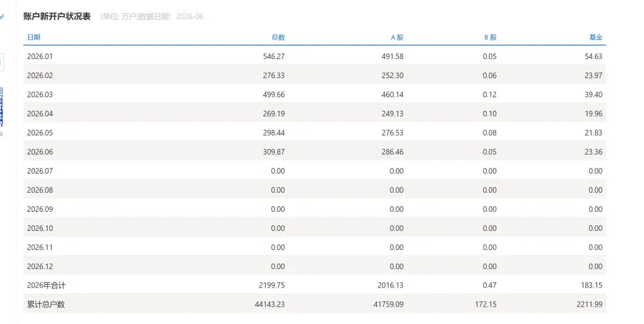
Task: Click the data date 2026-06 text
Action: click(x=190, y=17)
